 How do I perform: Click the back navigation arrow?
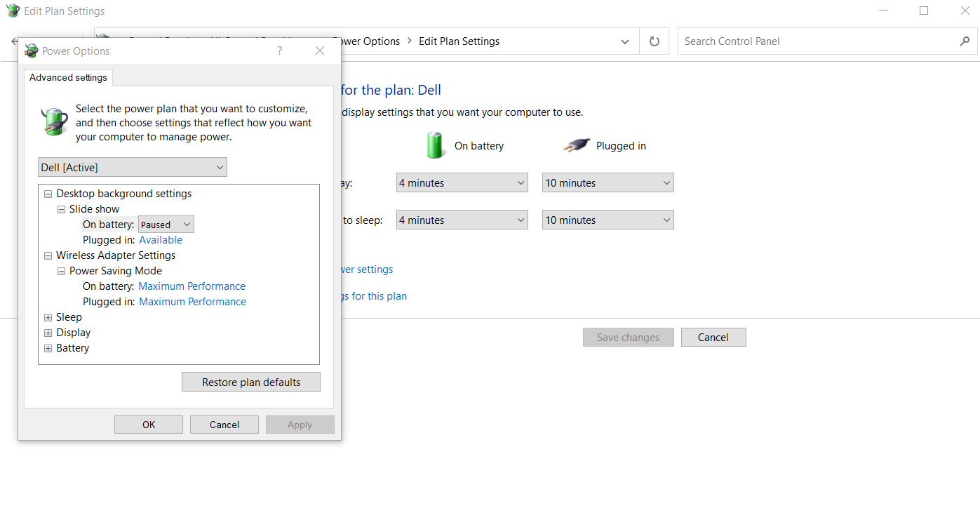tap(15, 41)
